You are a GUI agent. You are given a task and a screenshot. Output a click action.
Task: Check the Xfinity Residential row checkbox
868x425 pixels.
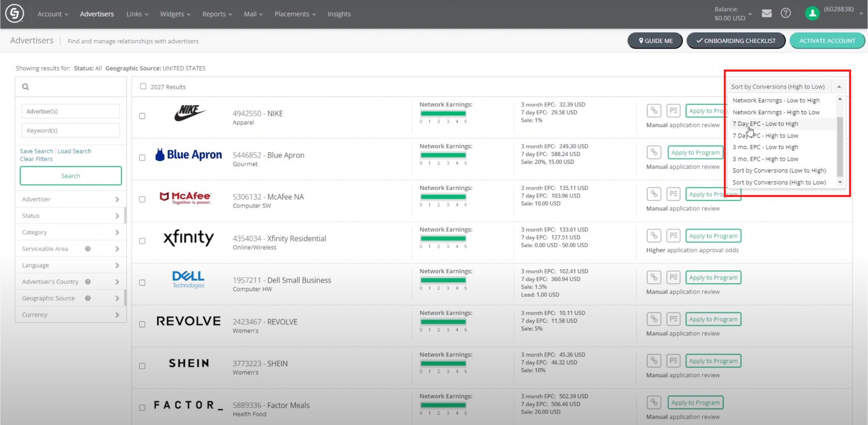pos(142,241)
